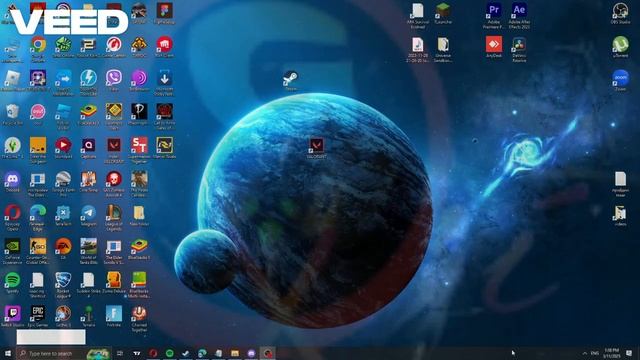The height and width of the screenshot is (360, 640).
Task: Launch the Fortnite shortcut
Action: pyautogui.click(x=114, y=314)
